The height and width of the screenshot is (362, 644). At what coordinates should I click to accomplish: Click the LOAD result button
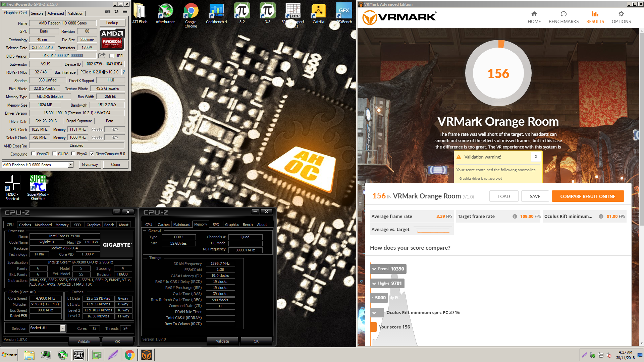pos(504,196)
